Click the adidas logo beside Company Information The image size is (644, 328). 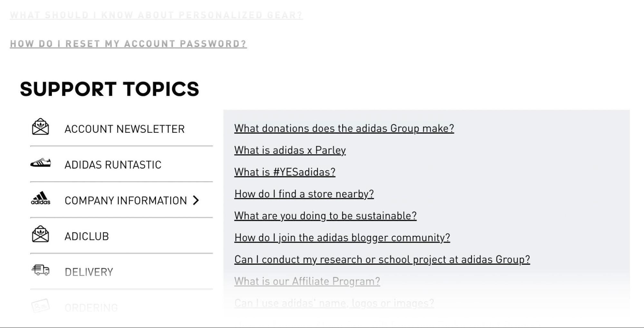click(x=41, y=198)
